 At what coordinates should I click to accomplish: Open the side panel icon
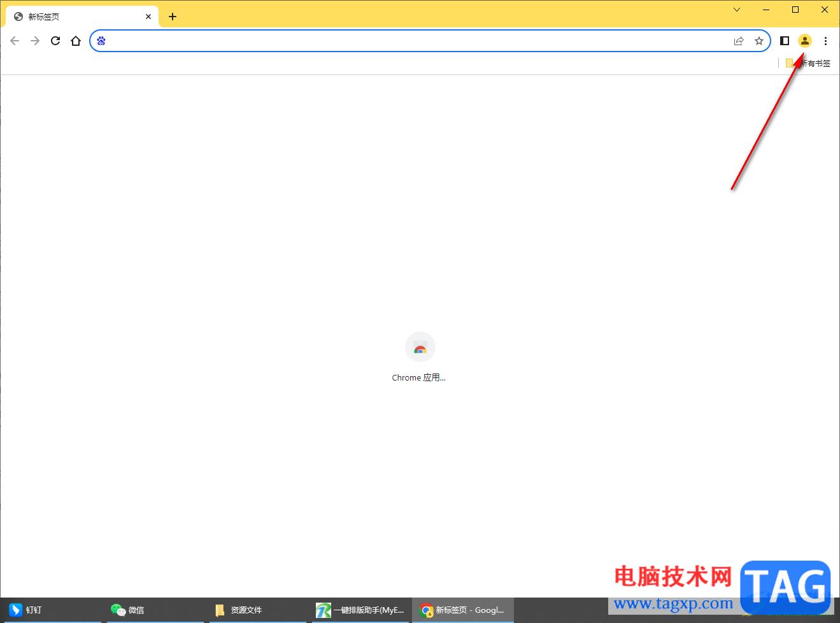(x=785, y=40)
